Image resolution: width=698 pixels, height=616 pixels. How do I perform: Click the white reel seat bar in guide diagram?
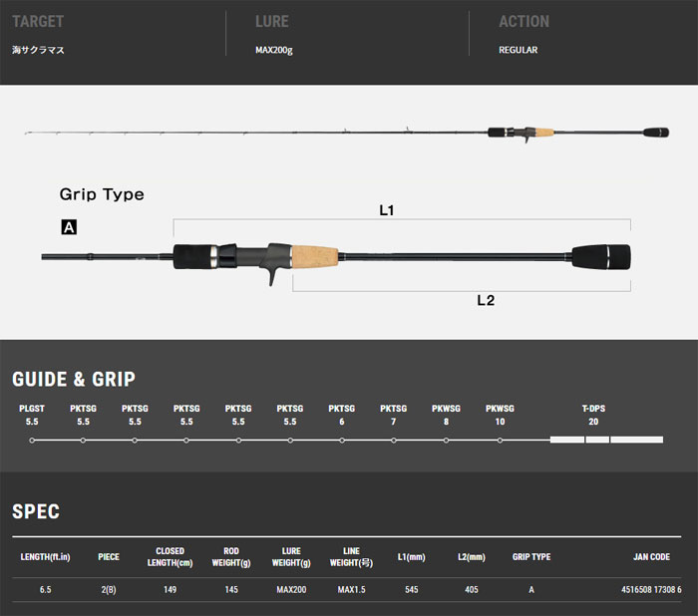pos(606,440)
